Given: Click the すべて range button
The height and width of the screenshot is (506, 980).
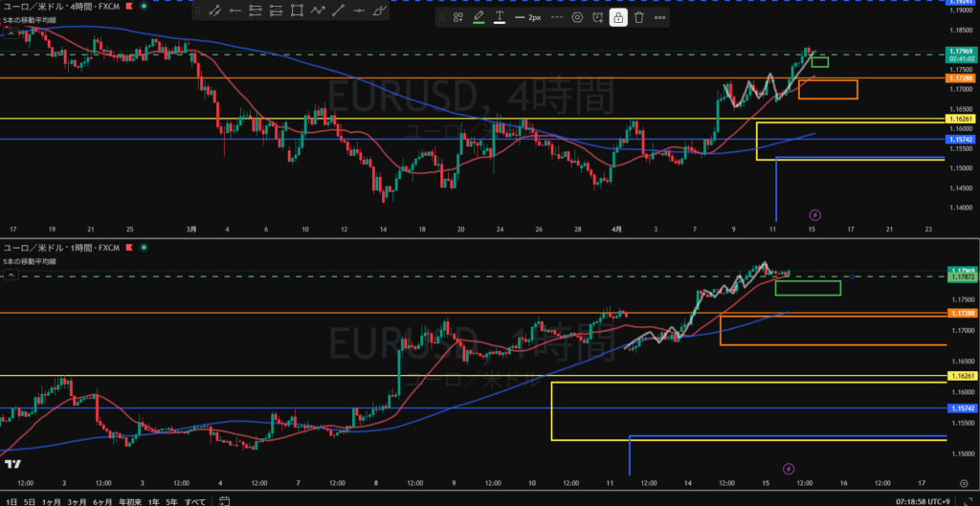Looking at the screenshot, I should click(194, 500).
